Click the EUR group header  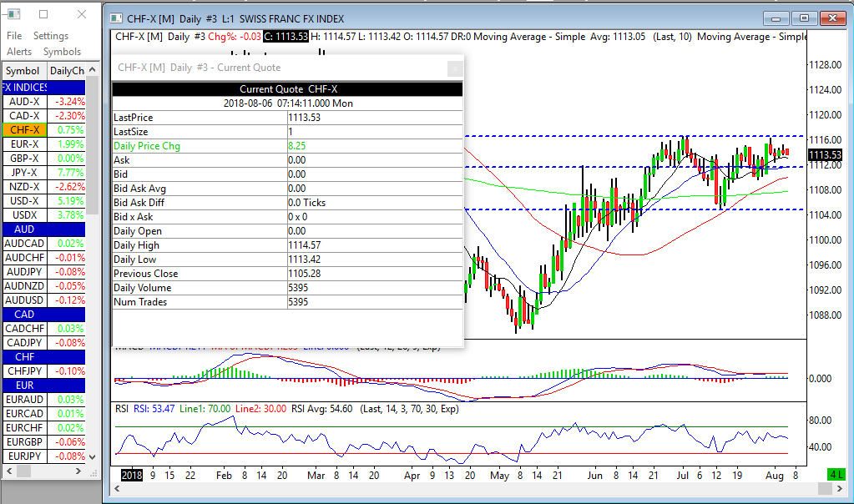point(24,386)
